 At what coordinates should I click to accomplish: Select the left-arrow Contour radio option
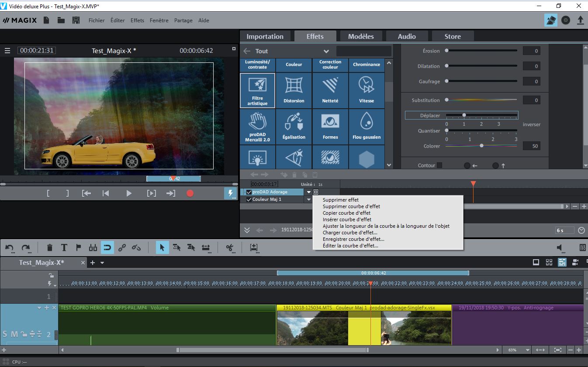point(467,166)
